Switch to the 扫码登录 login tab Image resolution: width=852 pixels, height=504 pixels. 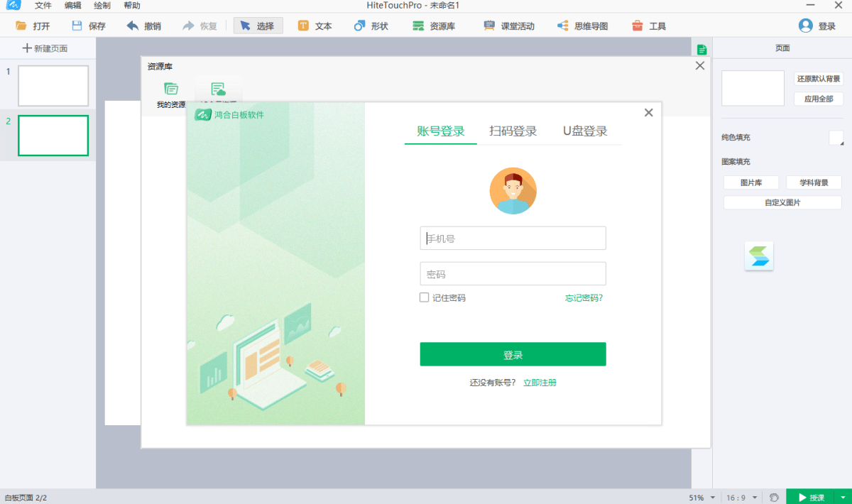pyautogui.click(x=513, y=131)
